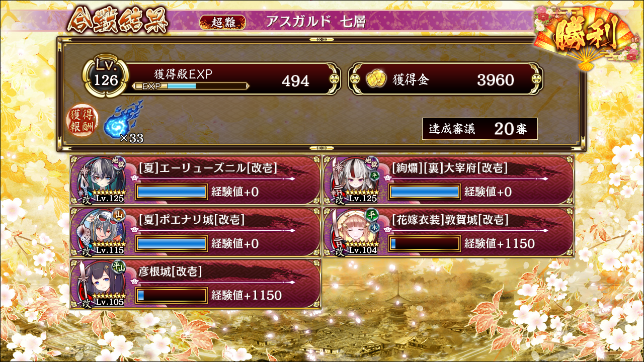Select the [花嫁衣装]敦賀城[改壱] character portrait
The image size is (644, 362).
[x=352, y=232]
